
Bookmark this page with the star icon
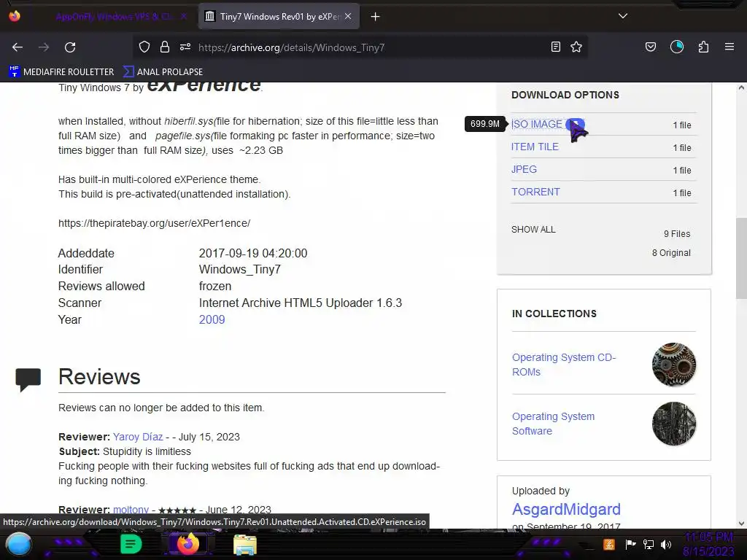coord(576,47)
